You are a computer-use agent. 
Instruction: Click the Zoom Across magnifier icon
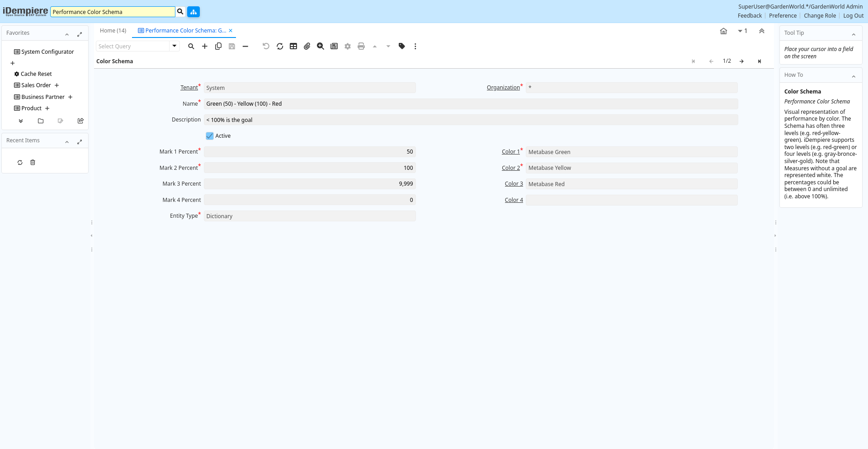(x=321, y=46)
